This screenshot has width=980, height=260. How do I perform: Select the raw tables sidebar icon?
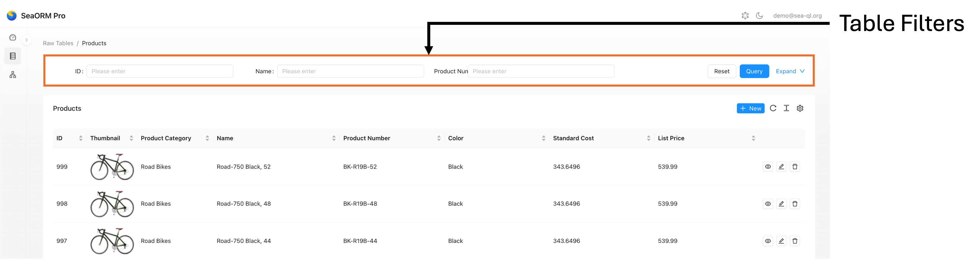point(12,56)
